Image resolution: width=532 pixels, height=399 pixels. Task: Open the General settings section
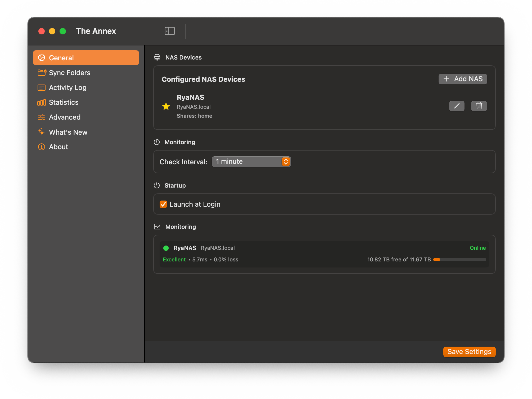pos(86,58)
